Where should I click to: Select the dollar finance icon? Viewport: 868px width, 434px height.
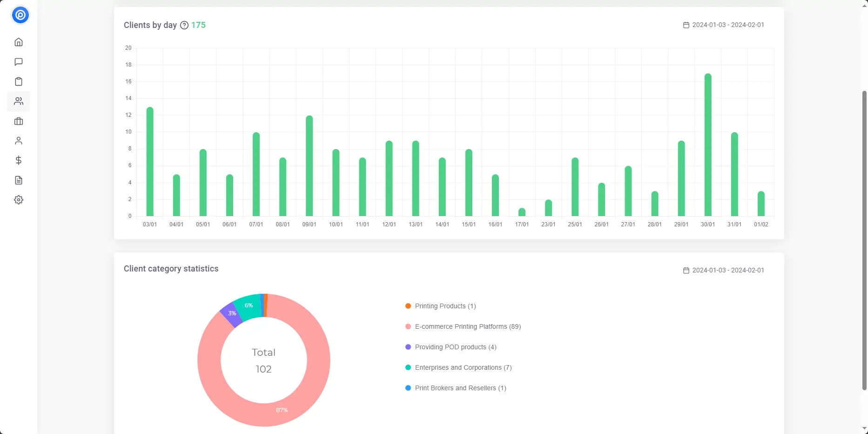19,160
